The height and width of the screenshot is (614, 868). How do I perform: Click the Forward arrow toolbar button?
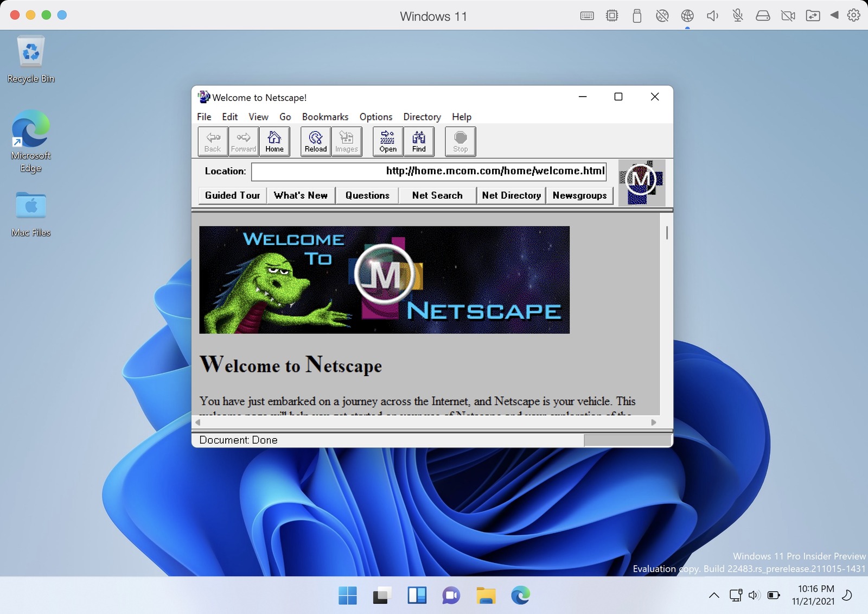244,142
